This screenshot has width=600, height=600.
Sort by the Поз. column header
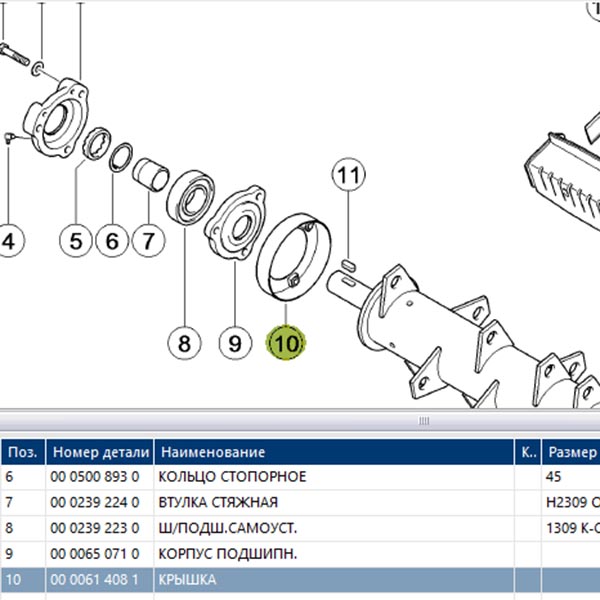(x=23, y=452)
